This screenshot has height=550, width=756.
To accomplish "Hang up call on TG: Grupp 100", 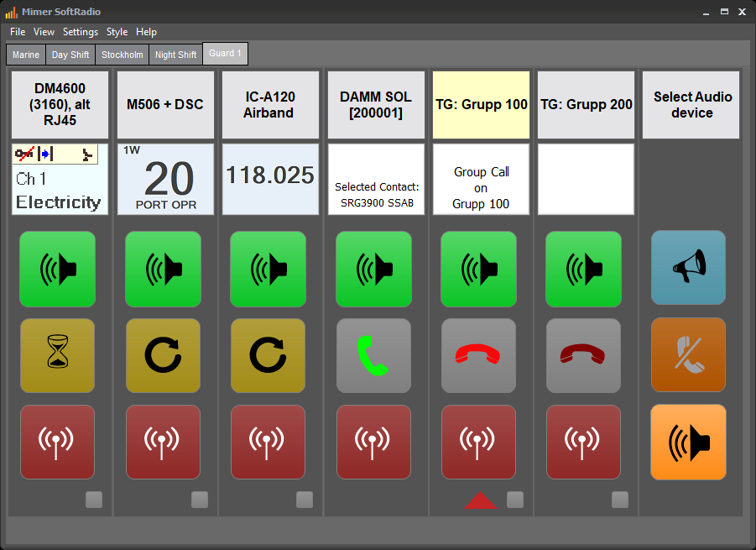I will (x=479, y=356).
